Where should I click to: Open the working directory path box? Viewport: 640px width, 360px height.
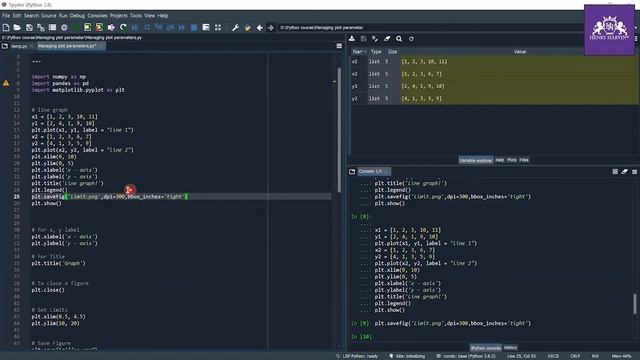(431, 28)
